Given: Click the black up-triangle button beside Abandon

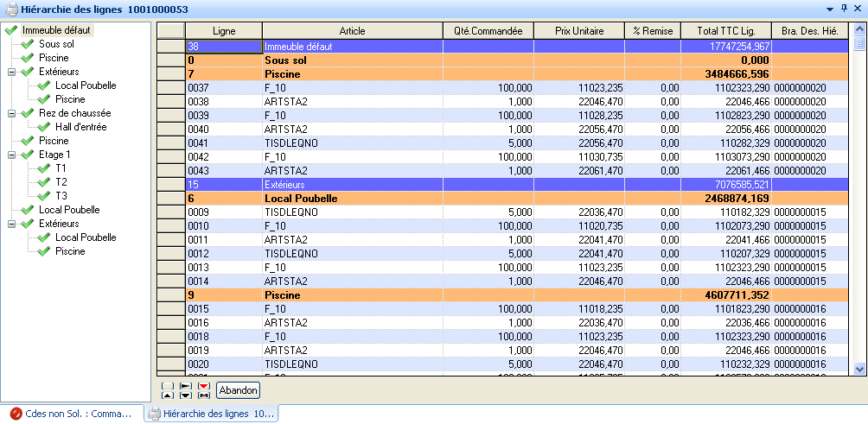Looking at the screenshot, I should point(168,395).
